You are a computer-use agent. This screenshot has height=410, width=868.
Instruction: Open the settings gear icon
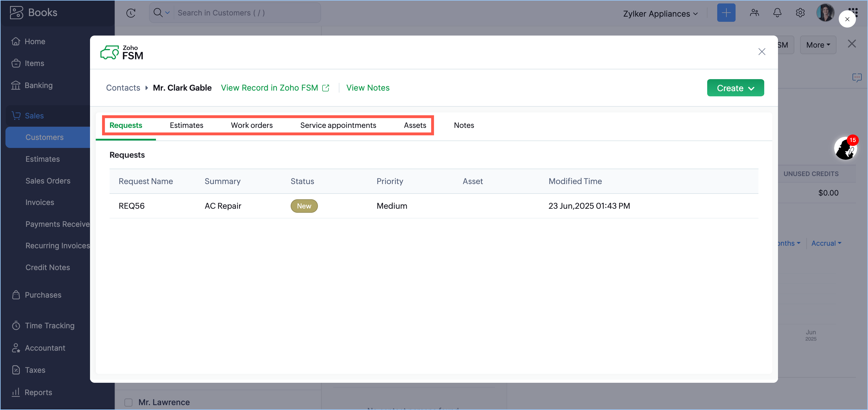(x=800, y=13)
